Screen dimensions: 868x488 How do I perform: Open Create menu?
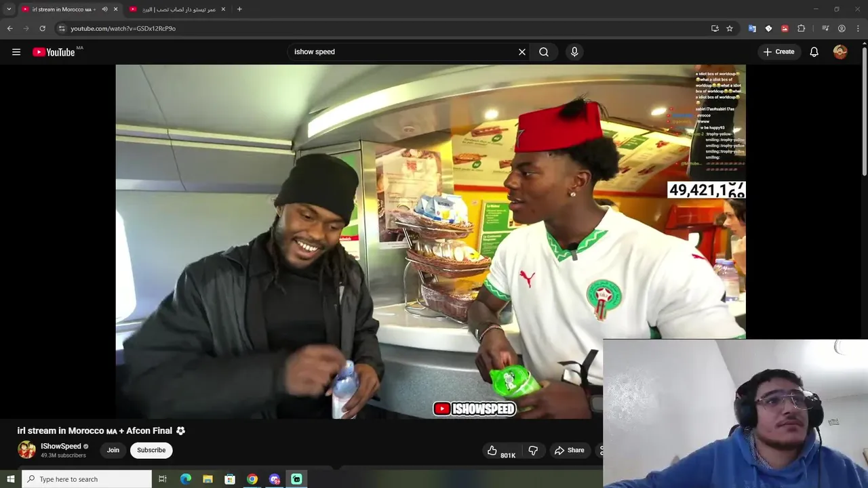click(x=778, y=52)
